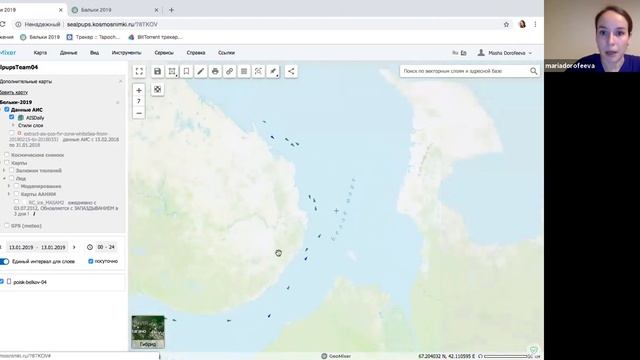
Task: Open the Справка menu
Action: click(196, 53)
